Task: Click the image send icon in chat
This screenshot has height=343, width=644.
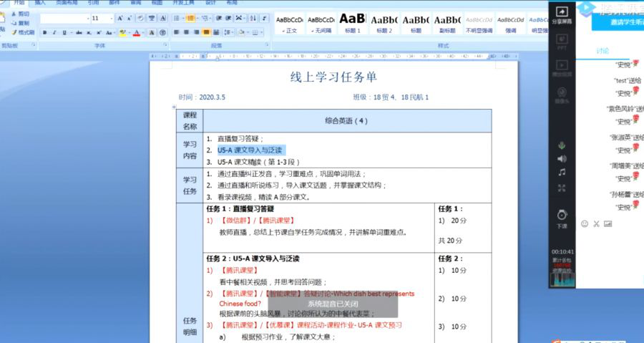Action: click(608, 224)
